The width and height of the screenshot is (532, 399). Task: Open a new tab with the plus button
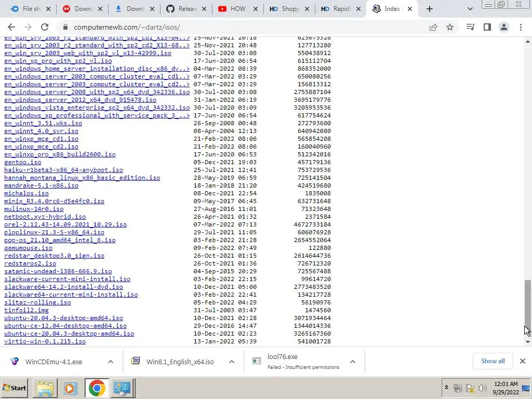pos(430,9)
